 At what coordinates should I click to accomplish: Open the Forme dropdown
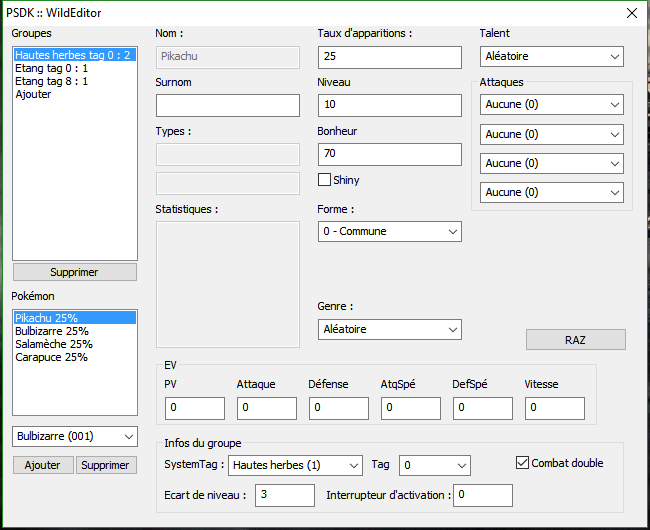pyautogui.click(x=390, y=231)
